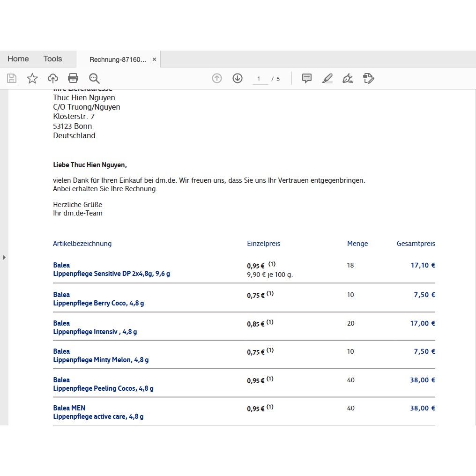The height and width of the screenshot is (476, 476).
Task: Go to previous page with up arrow
Action: 216,78
